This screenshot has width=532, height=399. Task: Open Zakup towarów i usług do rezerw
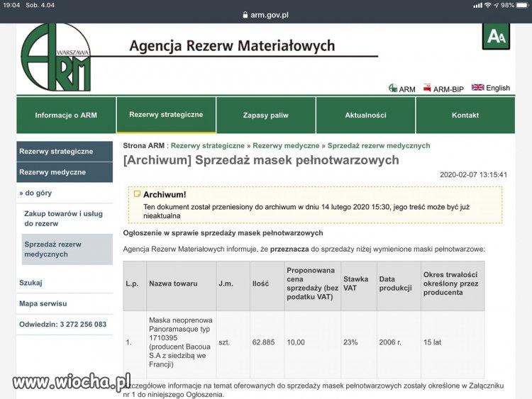tap(63, 219)
